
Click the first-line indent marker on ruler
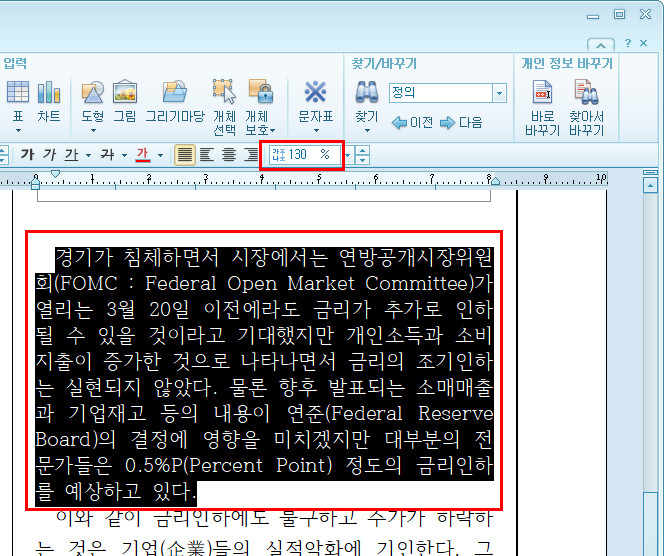pos(55,174)
